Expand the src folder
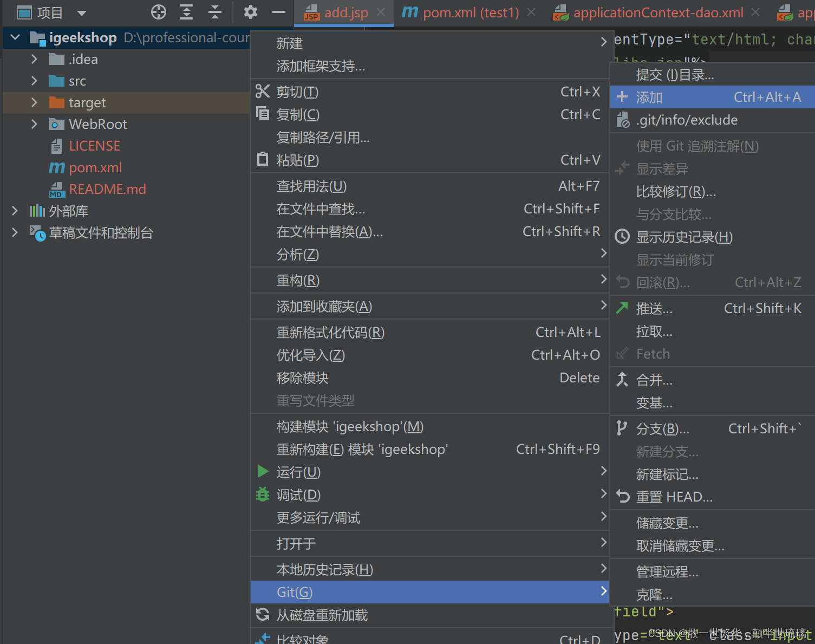This screenshot has height=644, width=815. [x=34, y=81]
